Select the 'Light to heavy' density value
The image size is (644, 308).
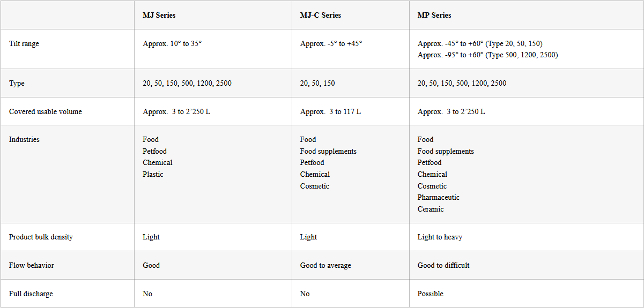[x=440, y=237]
